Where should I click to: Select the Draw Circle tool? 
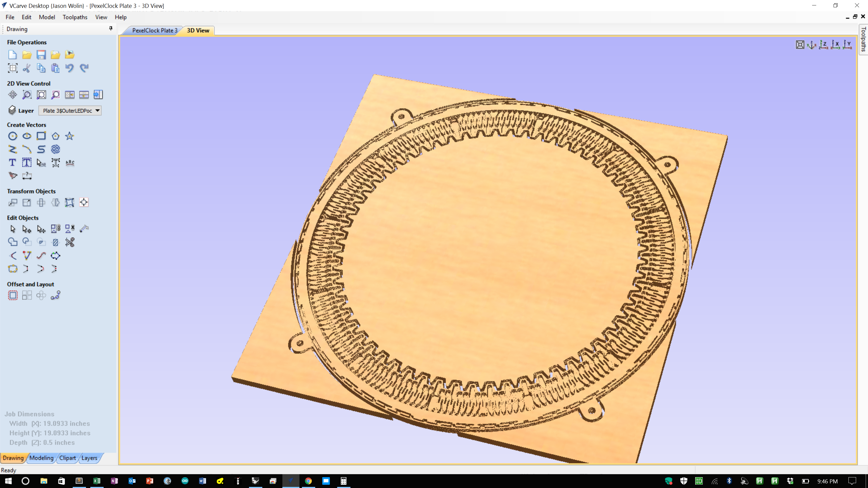tap(12, 136)
